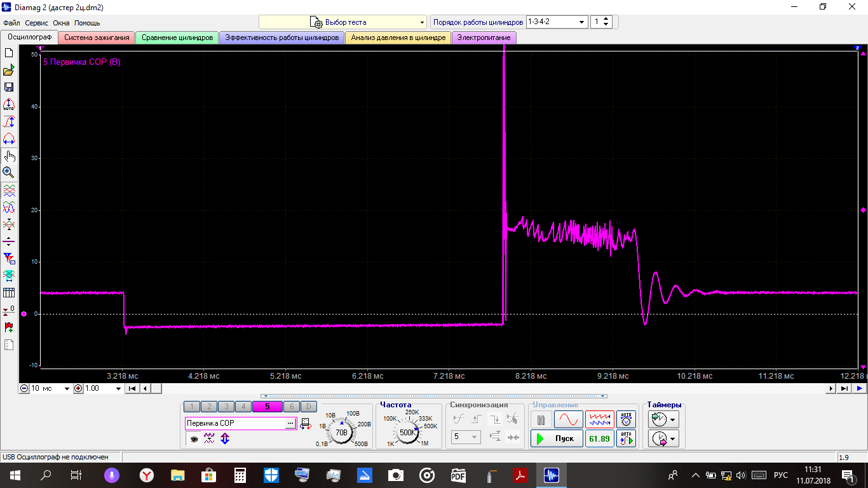The height and width of the screenshot is (488, 868).
Task: Jump to the end of the record
Action: pos(844,388)
